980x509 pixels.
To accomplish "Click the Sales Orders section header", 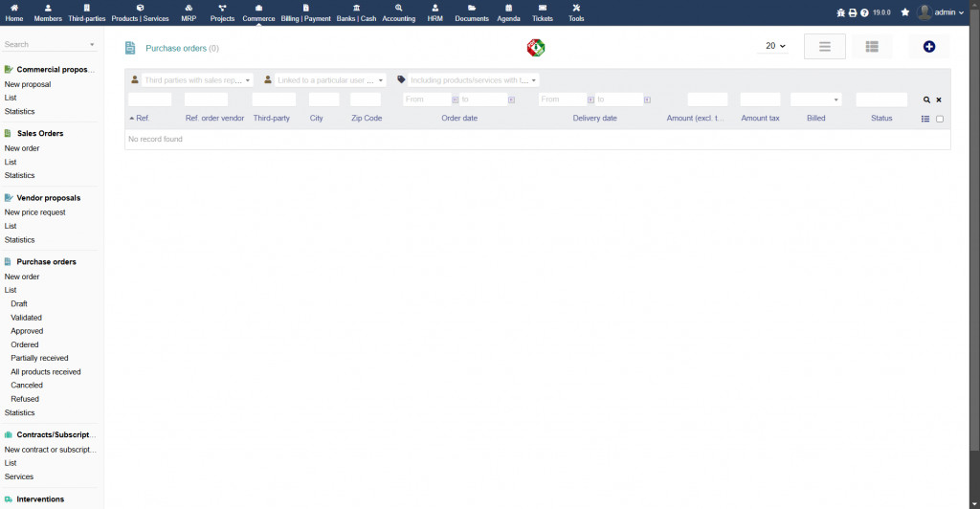I will [x=40, y=133].
